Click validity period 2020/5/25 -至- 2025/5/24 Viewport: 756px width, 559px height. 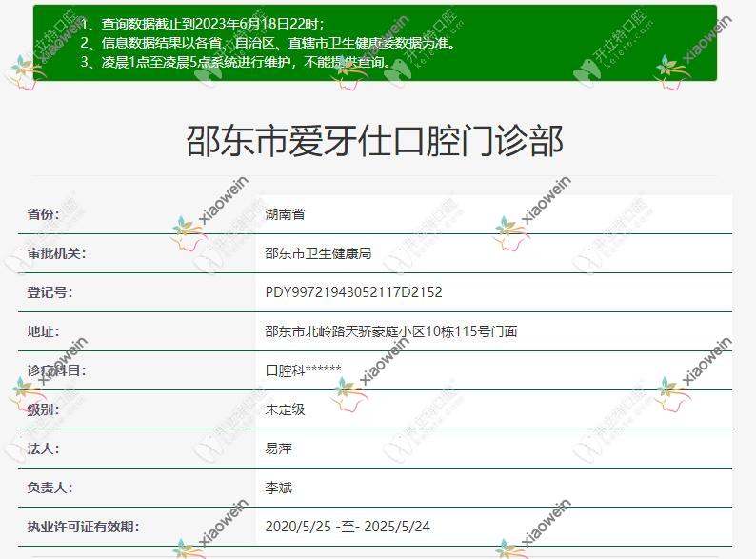point(348,527)
